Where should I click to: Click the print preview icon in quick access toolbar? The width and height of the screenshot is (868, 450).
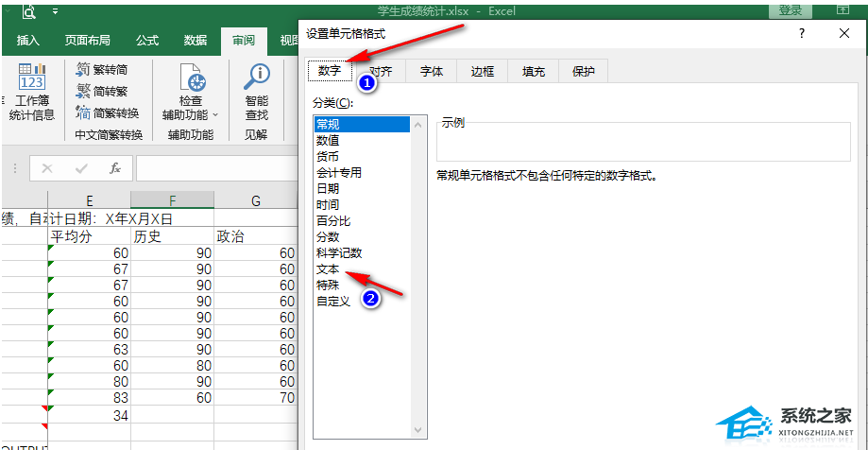(29, 12)
